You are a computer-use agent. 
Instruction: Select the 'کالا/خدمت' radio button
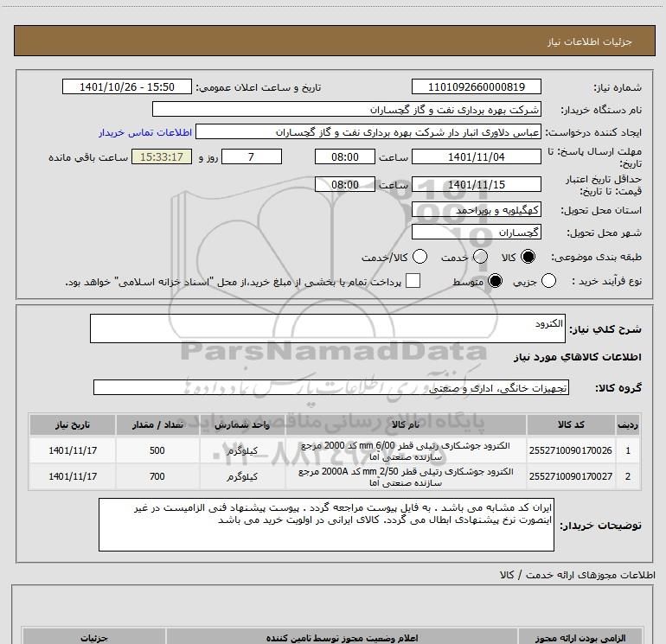click(x=420, y=257)
